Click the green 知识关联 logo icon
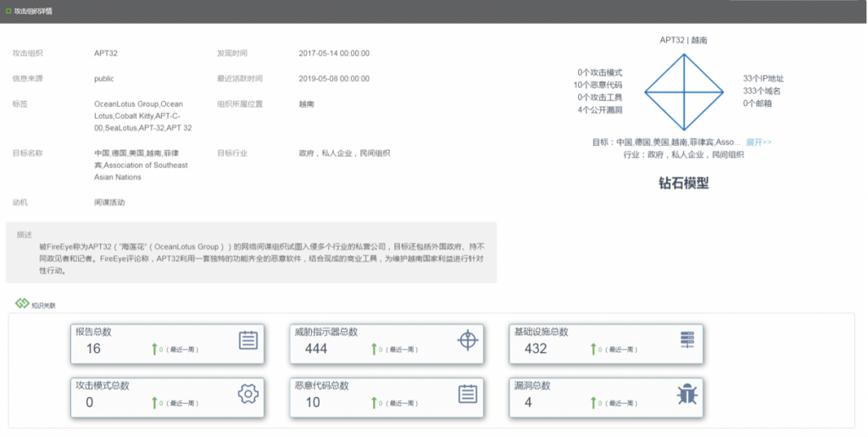This screenshot has height=437, width=868. coord(21,304)
